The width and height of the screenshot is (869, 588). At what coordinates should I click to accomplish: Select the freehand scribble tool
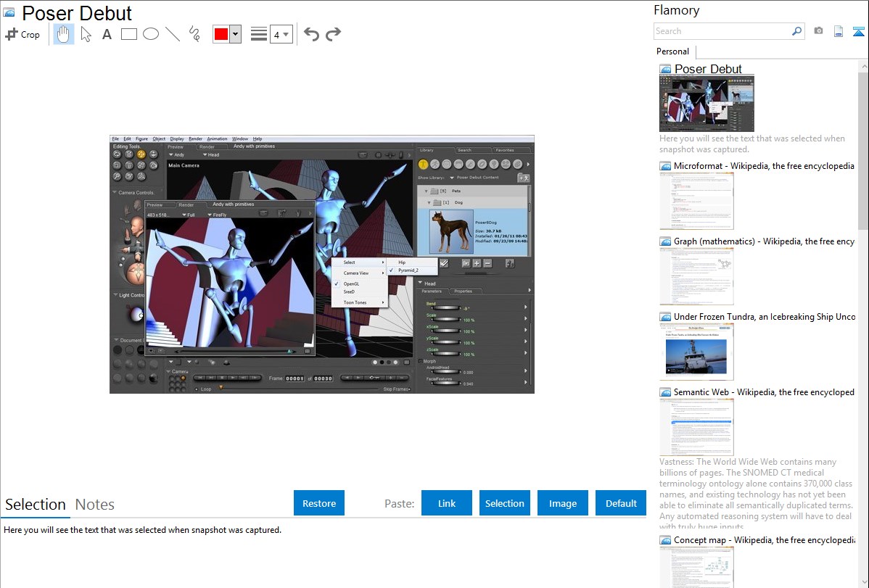(194, 34)
